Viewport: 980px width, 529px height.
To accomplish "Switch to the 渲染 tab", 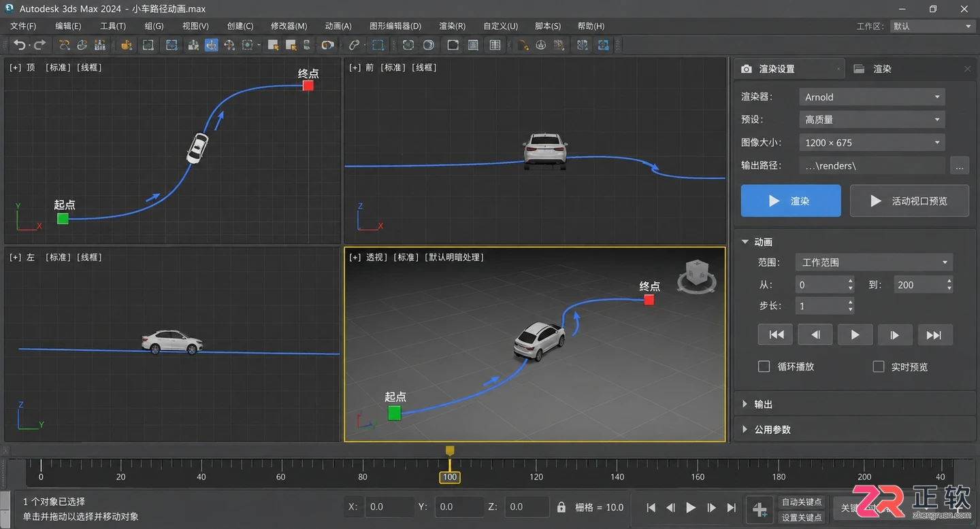I will click(x=882, y=69).
